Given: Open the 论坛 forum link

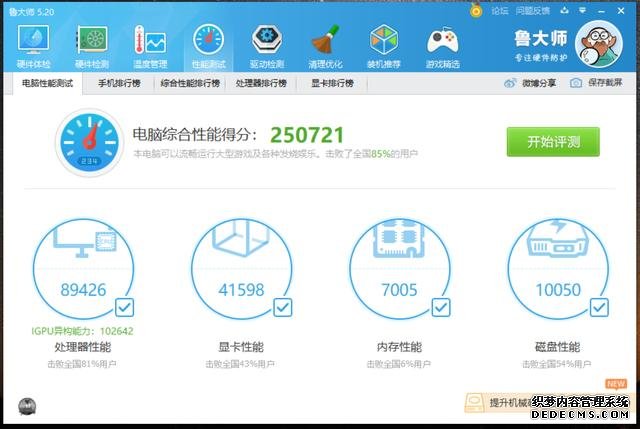Looking at the screenshot, I should point(500,11).
